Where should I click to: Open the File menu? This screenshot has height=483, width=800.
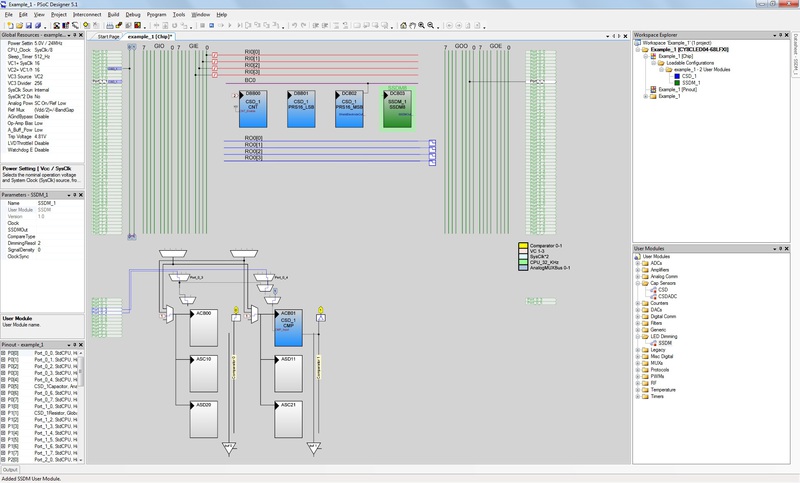[9, 15]
